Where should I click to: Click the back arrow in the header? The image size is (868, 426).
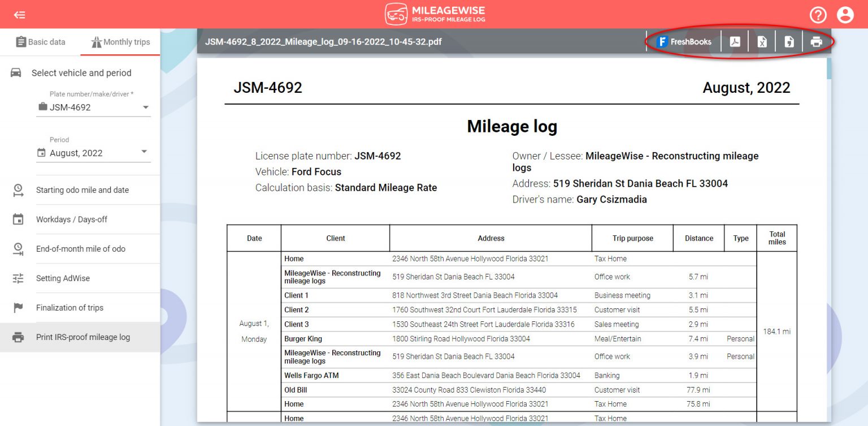(x=19, y=15)
